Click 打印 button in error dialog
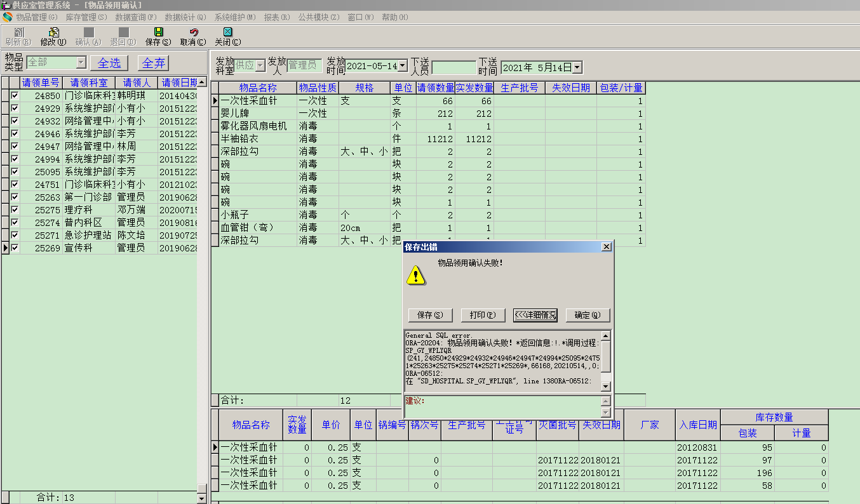 [483, 315]
